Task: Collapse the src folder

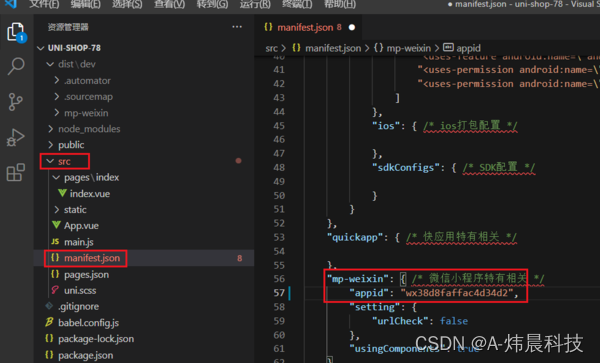Action: click(x=50, y=161)
